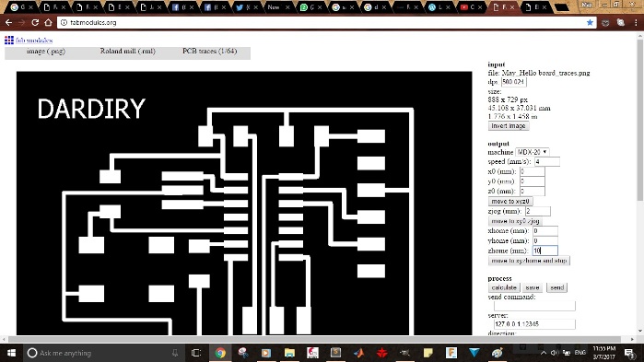Image resolution: width=644 pixels, height=362 pixels.
Task: Switch to the Twitter browser tab
Action: (x=247, y=7)
